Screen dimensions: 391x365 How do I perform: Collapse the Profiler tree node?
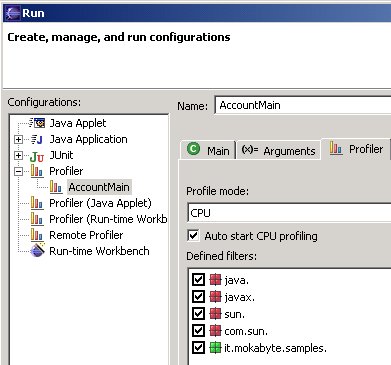point(19,171)
